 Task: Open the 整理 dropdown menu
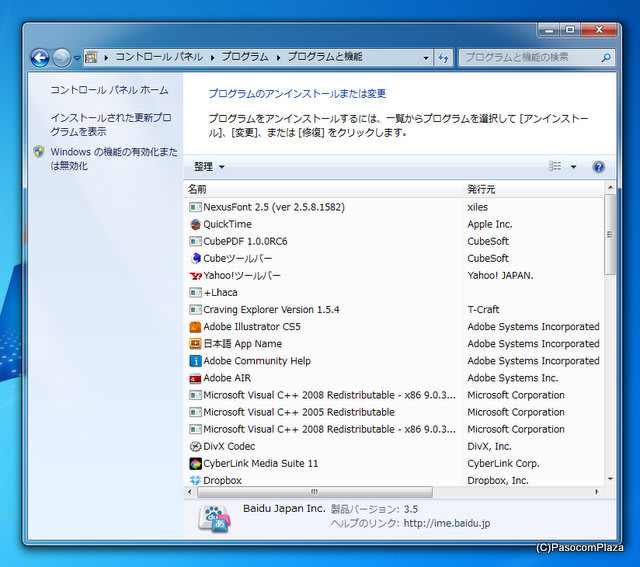tap(209, 167)
